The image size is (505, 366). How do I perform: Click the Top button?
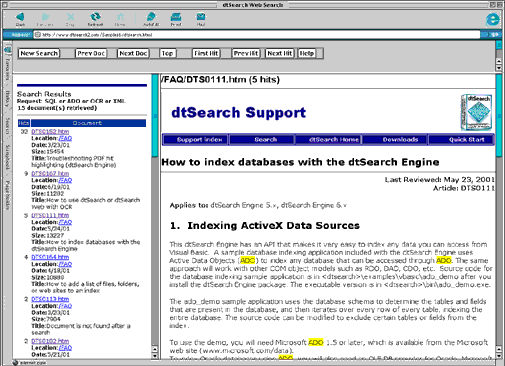coord(167,53)
